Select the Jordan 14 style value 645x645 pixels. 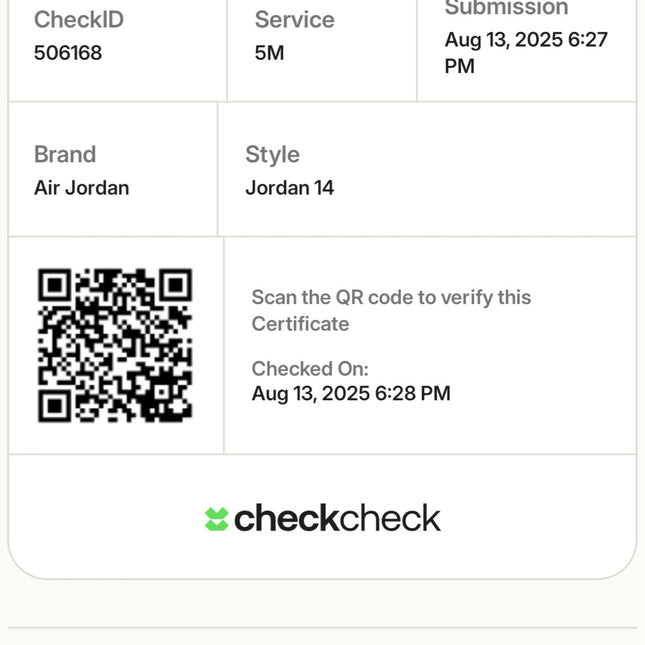[x=290, y=188]
